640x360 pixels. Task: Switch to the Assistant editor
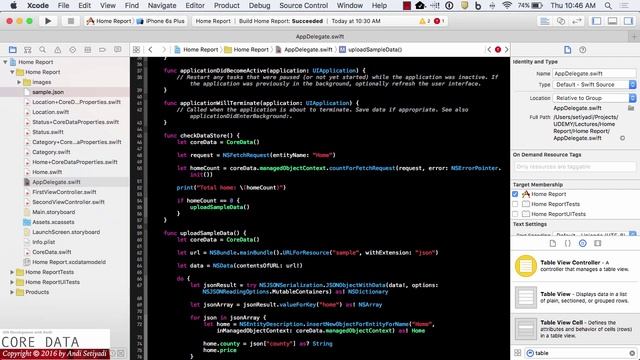(561, 21)
